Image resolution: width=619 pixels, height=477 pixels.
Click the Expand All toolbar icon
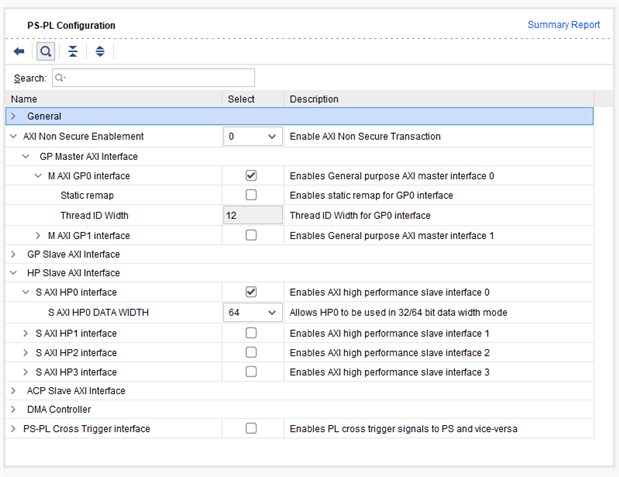point(99,51)
